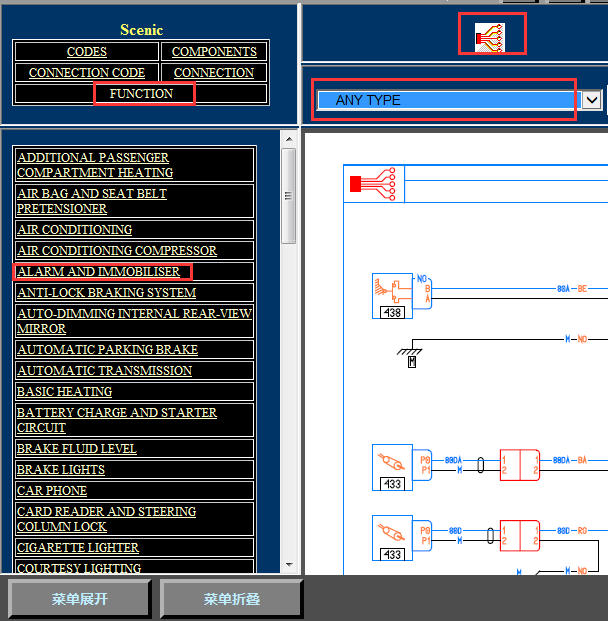Viewport: 608px width, 621px height.
Task: Select the lower component 433 sensor symbol
Action: [x=392, y=538]
